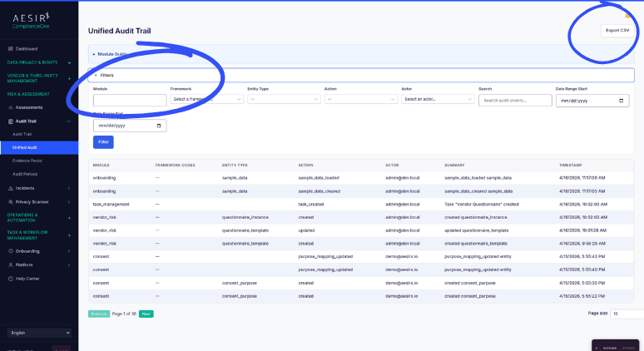The height and width of the screenshot is (351, 644).
Task: Select the Unified Audit menu item
Action: (39, 148)
